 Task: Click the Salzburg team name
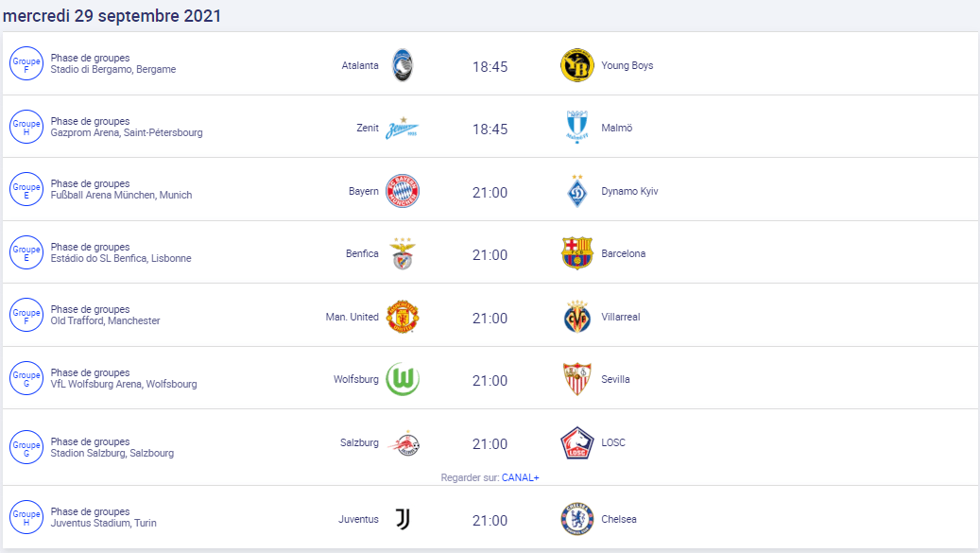click(x=359, y=442)
